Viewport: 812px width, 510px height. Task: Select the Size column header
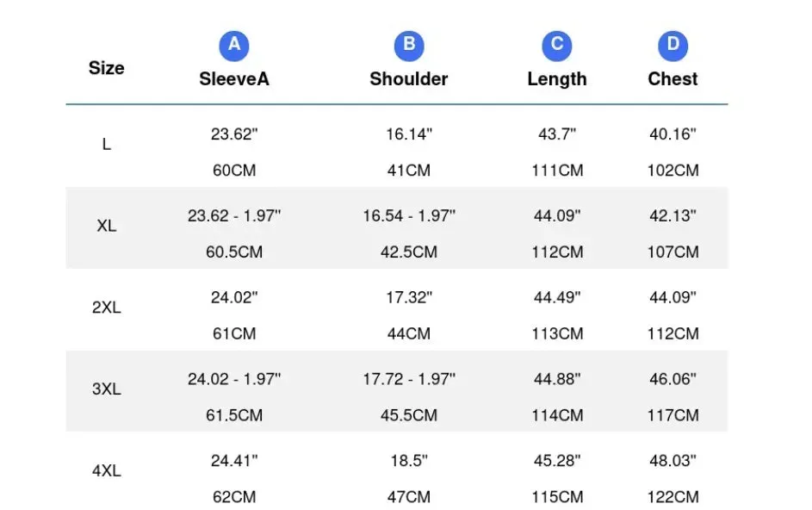[x=107, y=68]
